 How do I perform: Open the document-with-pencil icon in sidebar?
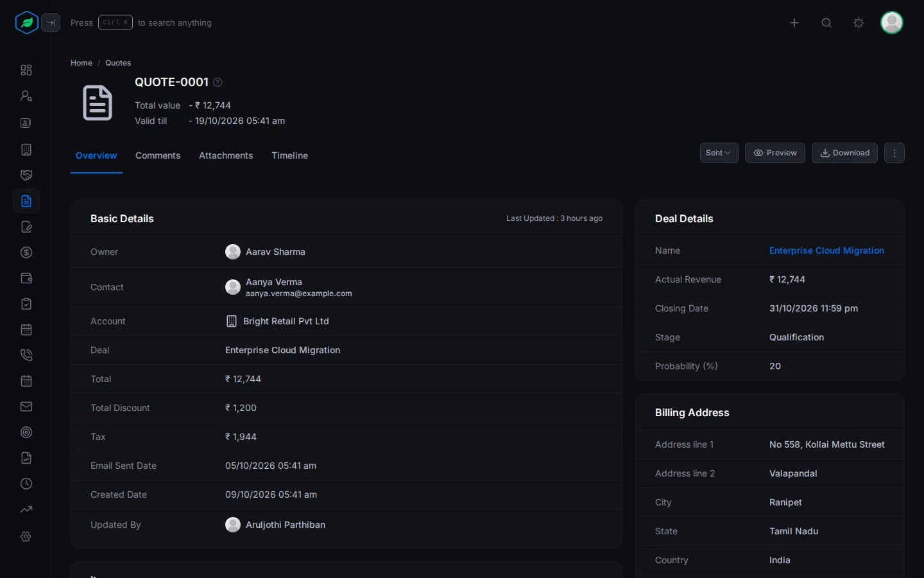click(x=26, y=227)
